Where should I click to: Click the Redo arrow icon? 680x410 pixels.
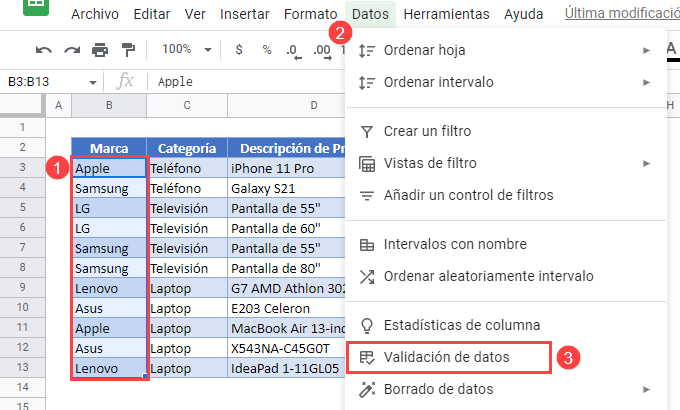[72, 50]
